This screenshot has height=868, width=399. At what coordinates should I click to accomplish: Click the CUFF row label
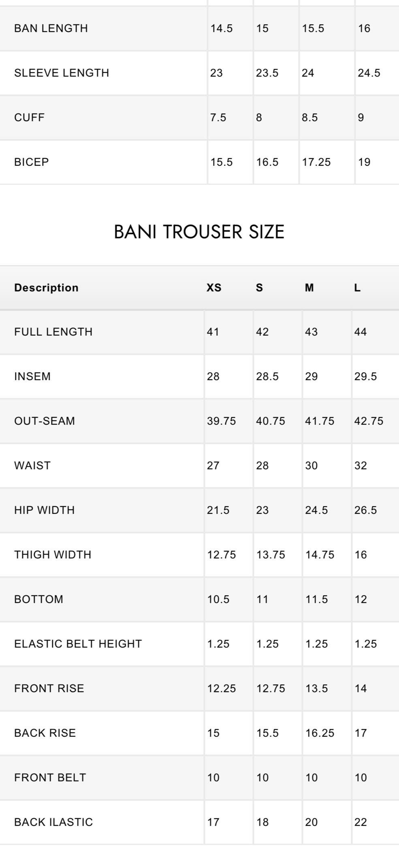click(29, 118)
